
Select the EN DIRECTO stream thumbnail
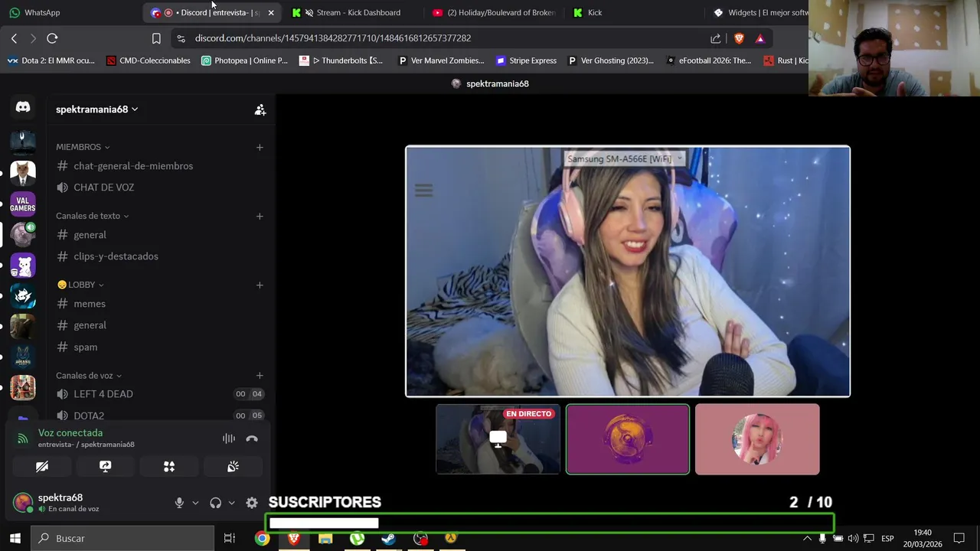[498, 439]
